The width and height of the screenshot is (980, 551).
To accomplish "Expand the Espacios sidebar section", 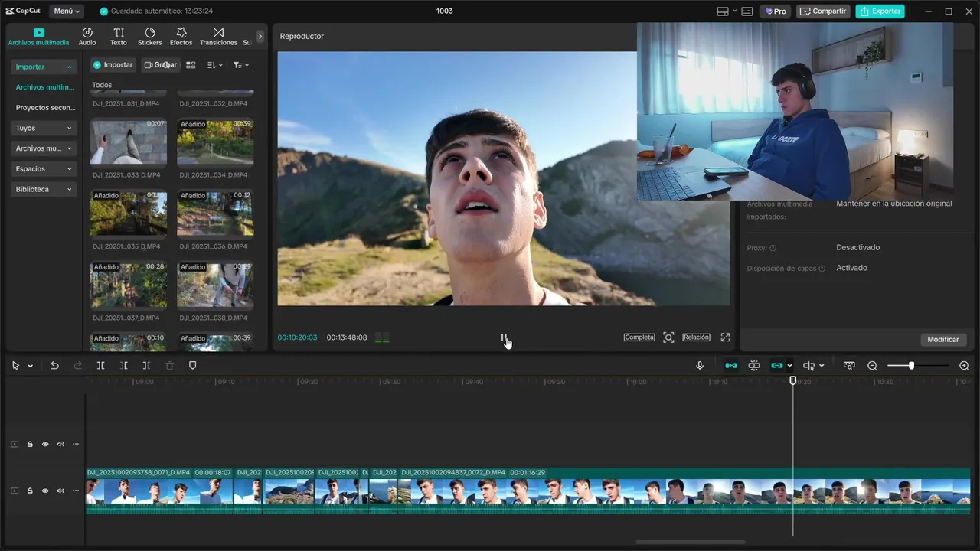I will [44, 168].
